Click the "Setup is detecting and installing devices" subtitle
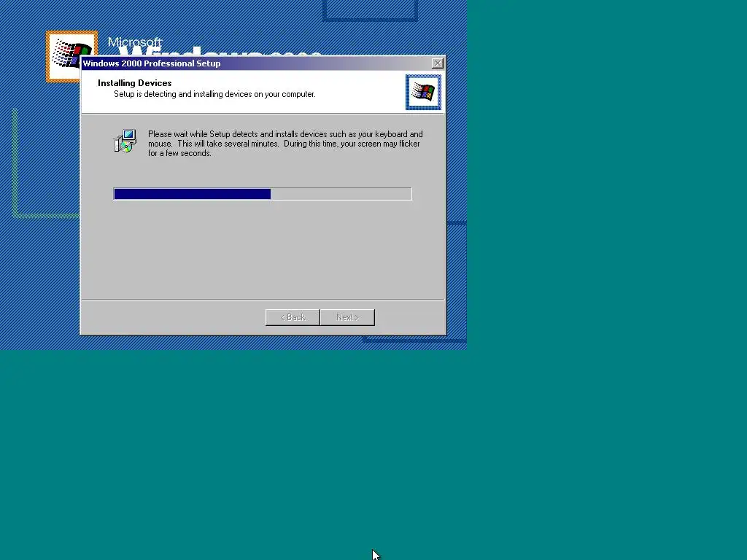Viewport: 747px width, 560px height. pos(214,94)
